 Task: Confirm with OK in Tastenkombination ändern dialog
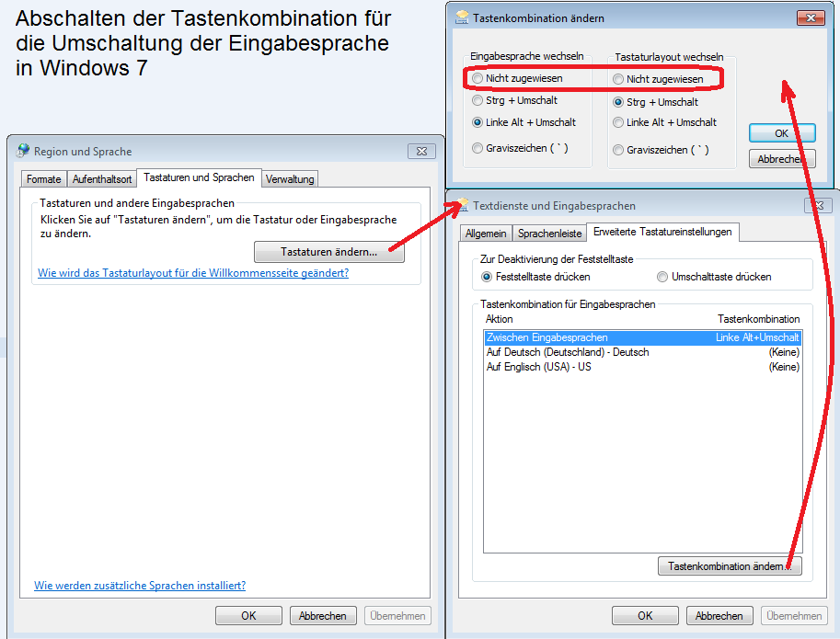click(782, 133)
